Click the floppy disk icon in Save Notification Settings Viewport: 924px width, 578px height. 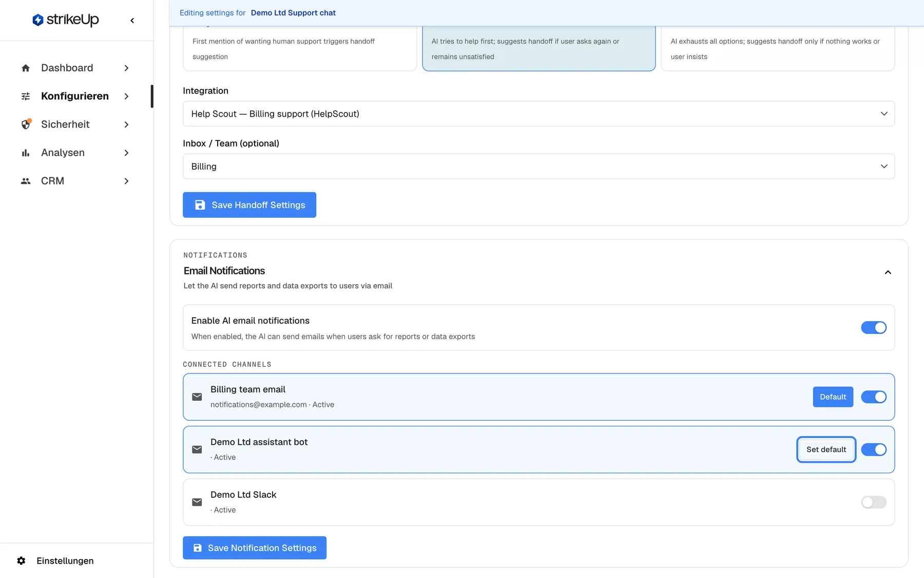pos(198,548)
